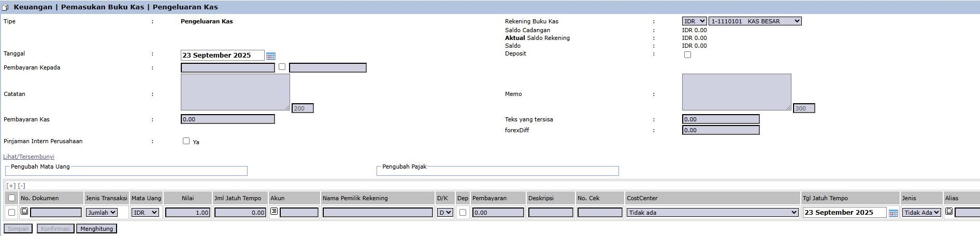Image resolution: width=980 pixels, height=236 pixels.
Task: Click the Simpan button
Action: (x=18, y=229)
